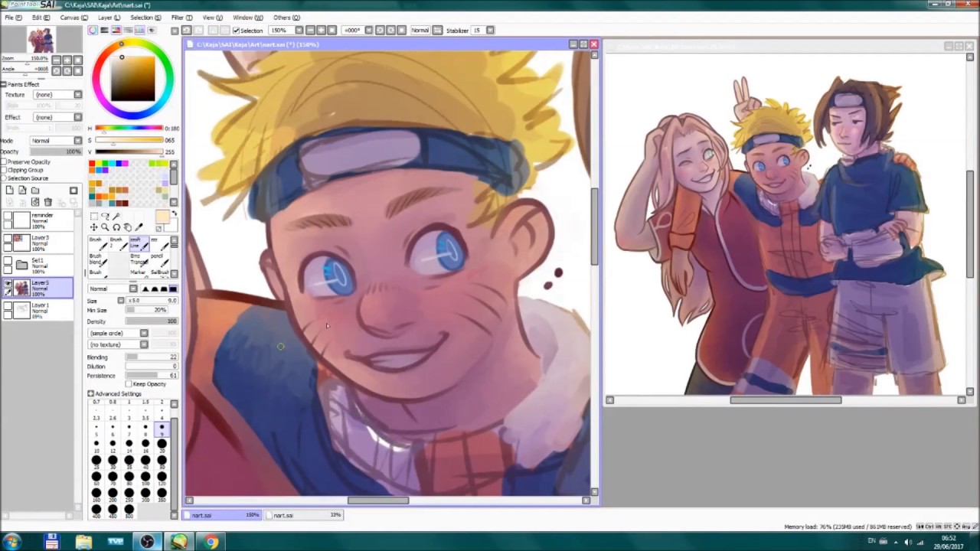This screenshot has height=551, width=980.
Task: Adjust the Blending slider
Action: click(x=152, y=357)
